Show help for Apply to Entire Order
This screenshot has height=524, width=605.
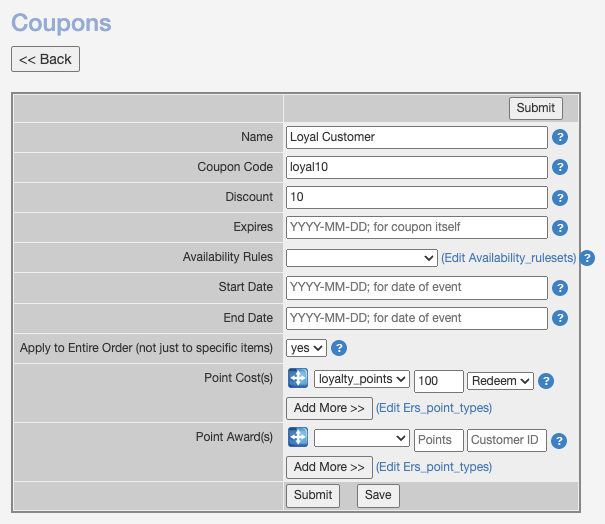pos(339,348)
